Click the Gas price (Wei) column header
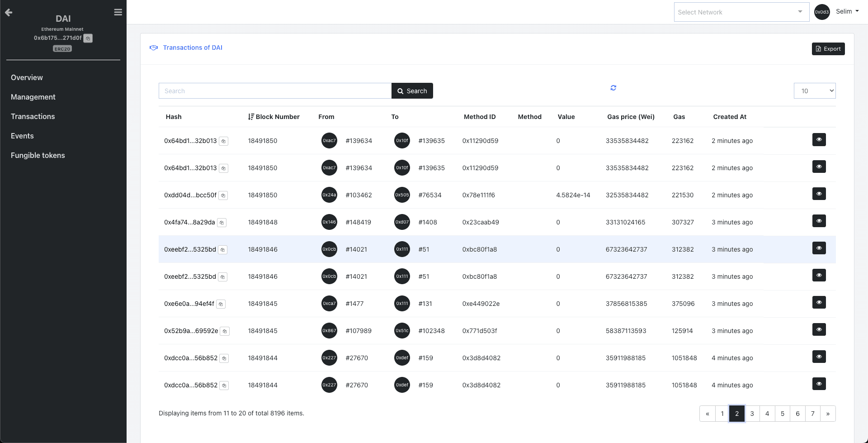868x443 pixels. (631, 117)
